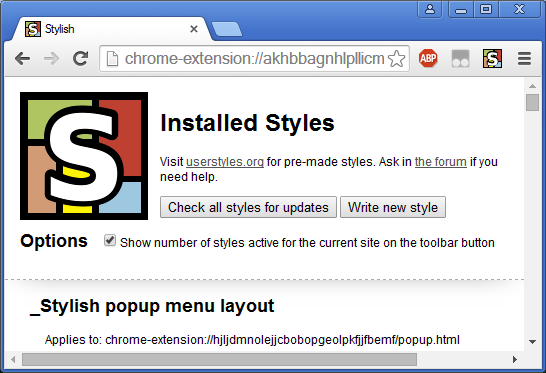Click the horizontal scrollbar left arrow
Image resolution: width=546 pixels, height=373 pixels.
13,359
